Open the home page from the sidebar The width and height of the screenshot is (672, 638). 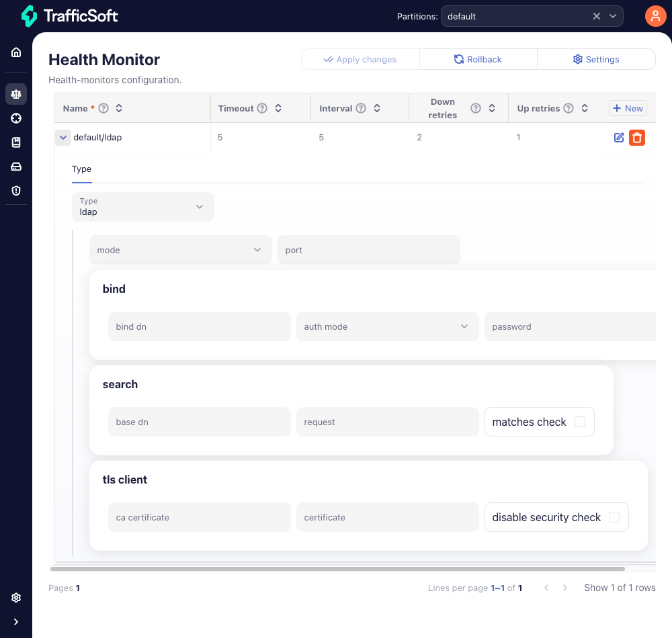[x=16, y=52]
